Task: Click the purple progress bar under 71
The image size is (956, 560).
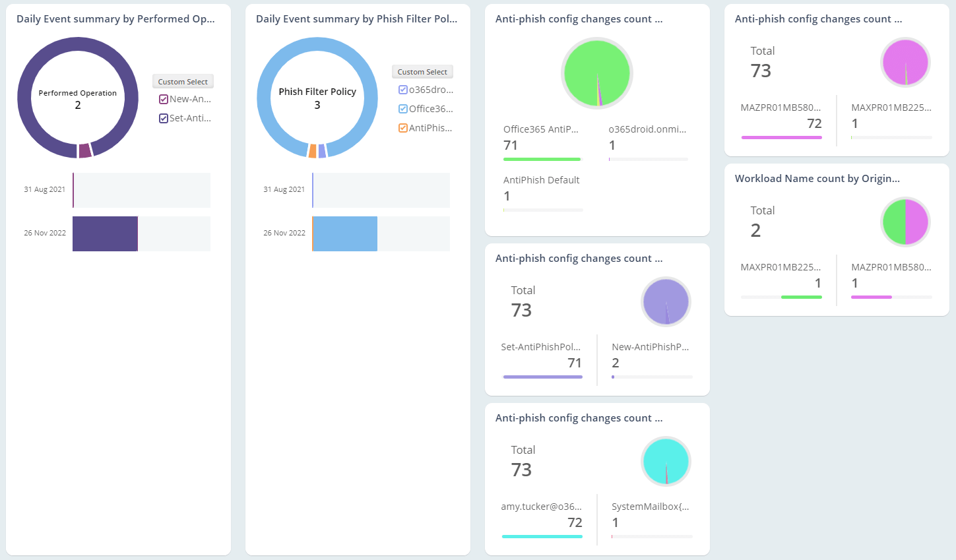Action: (x=542, y=377)
